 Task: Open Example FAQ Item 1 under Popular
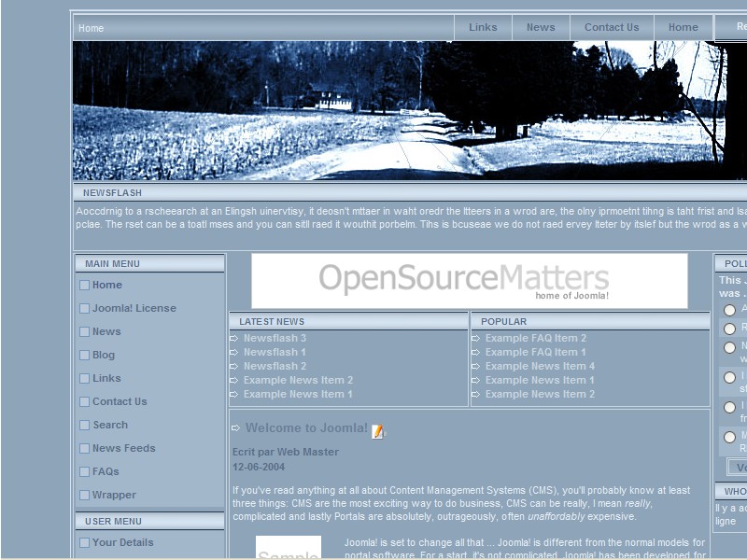pos(535,352)
